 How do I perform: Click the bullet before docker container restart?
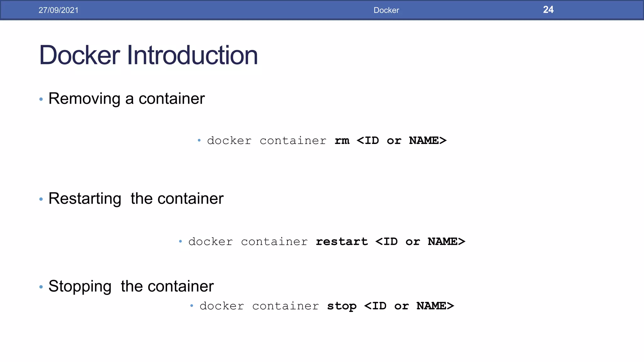(180, 241)
